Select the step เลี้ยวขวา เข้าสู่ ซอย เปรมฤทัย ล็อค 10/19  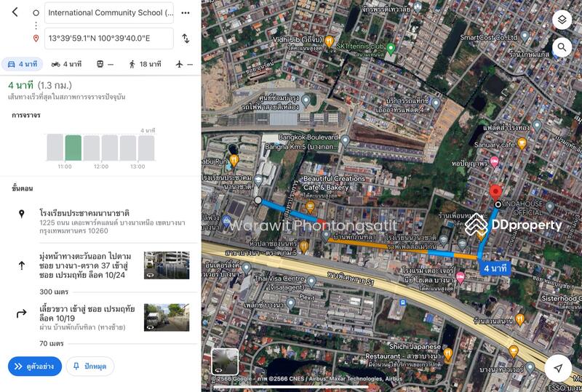click(x=87, y=313)
